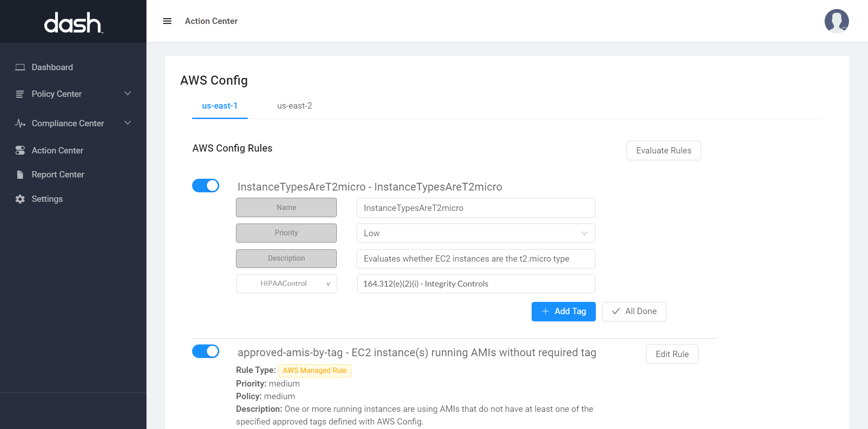Click the Priority dropdown arrow
This screenshot has width=868, height=429.
click(584, 234)
